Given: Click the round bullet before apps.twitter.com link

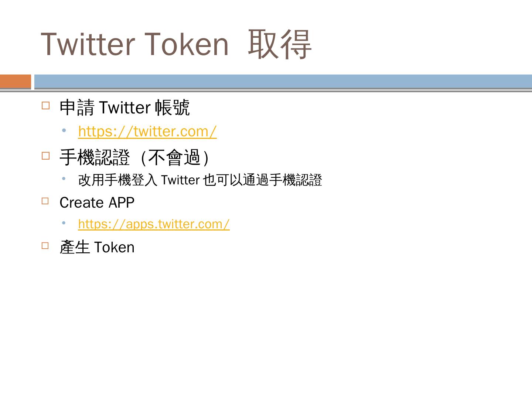Looking at the screenshot, I should point(64,223).
